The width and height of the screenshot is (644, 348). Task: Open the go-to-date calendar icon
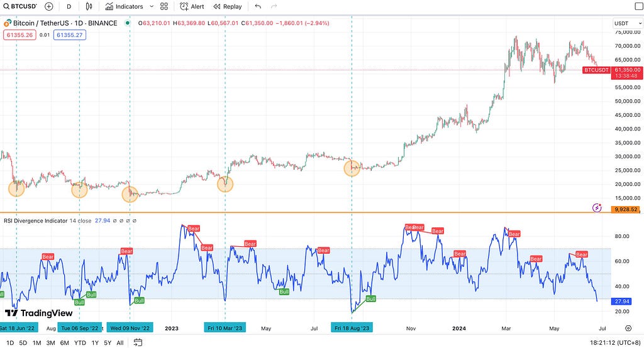[138, 342]
